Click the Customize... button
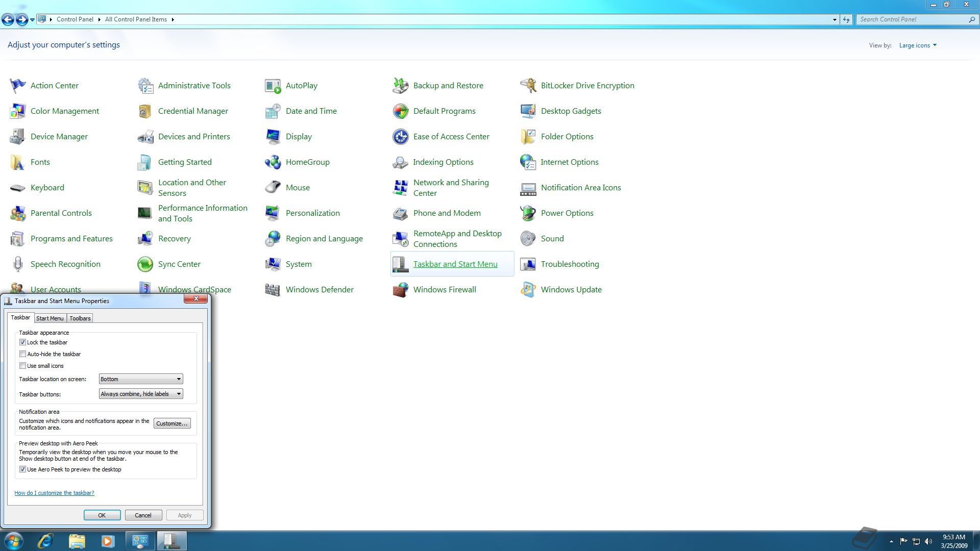 coord(172,423)
